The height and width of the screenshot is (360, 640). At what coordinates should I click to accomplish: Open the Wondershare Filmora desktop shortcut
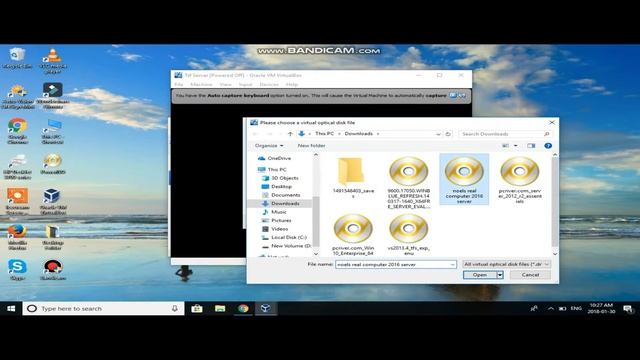click(x=53, y=96)
